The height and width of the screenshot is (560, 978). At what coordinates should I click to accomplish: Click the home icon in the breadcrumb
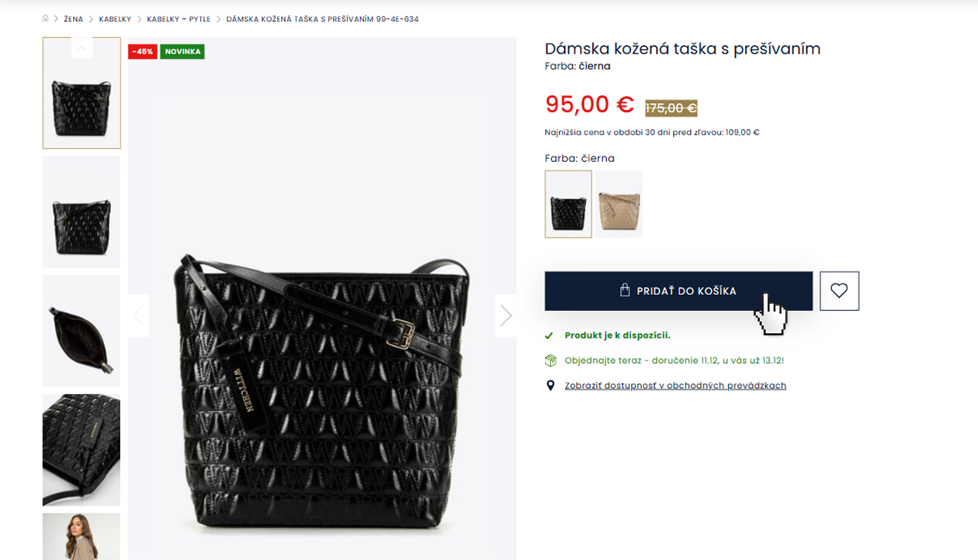(x=44, y=18)
